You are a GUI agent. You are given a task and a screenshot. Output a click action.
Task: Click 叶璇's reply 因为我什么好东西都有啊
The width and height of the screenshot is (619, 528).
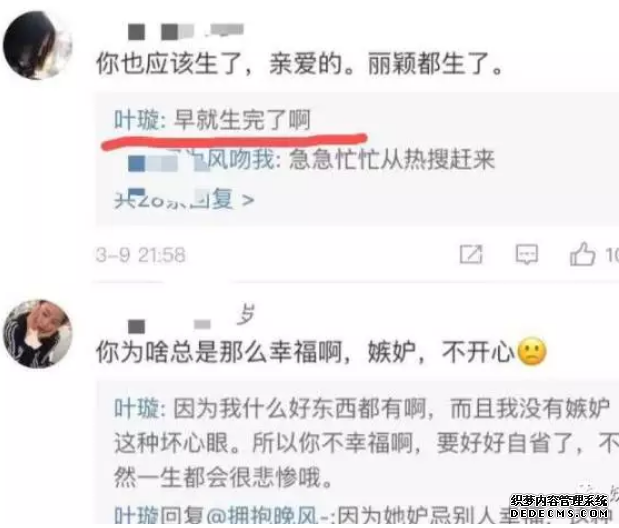point(300,408)
